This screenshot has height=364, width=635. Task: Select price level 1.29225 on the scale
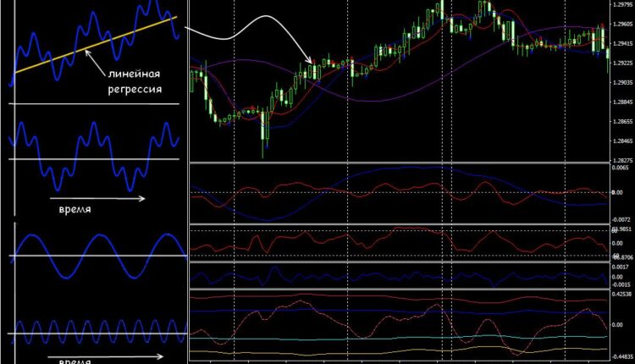[623, 63]
